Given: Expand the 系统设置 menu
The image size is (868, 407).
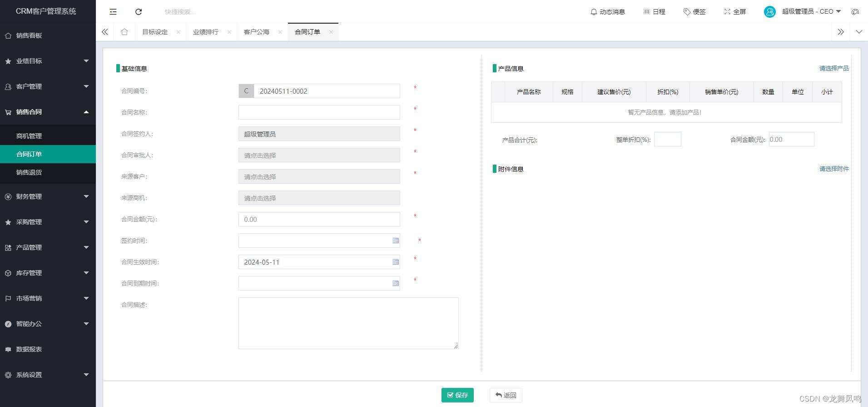Looking at the screenshot, I should click(48, 375).
